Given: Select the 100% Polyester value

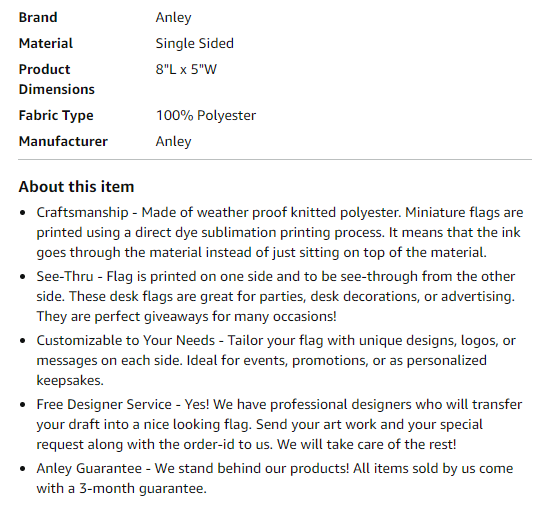Looking at the screenshot, I should click(x=206, y=115).
